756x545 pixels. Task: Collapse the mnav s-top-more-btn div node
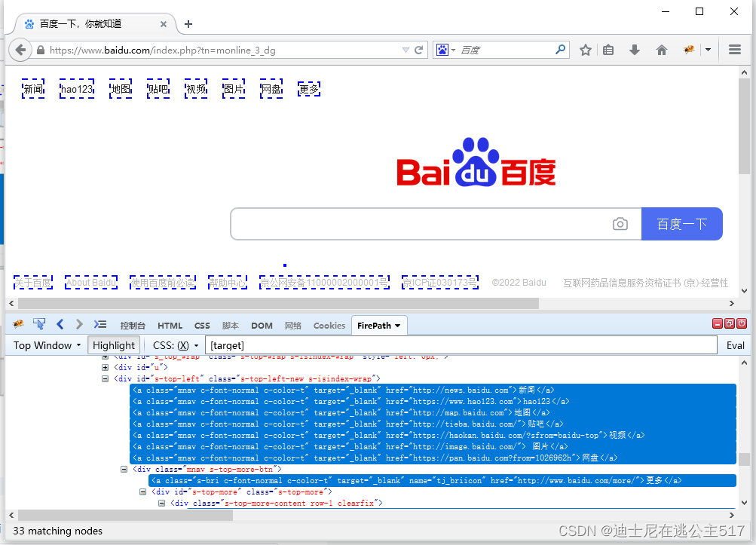click(124, 469)
